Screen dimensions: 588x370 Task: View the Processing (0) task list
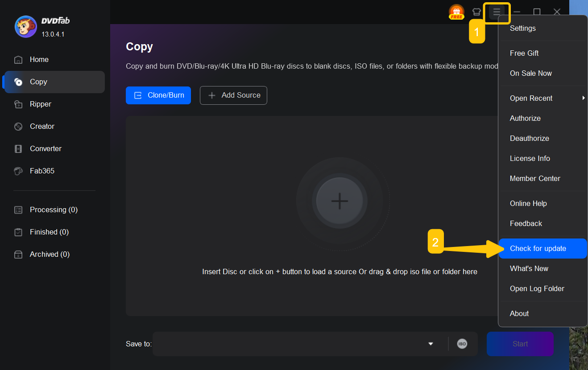pos(53,210)
